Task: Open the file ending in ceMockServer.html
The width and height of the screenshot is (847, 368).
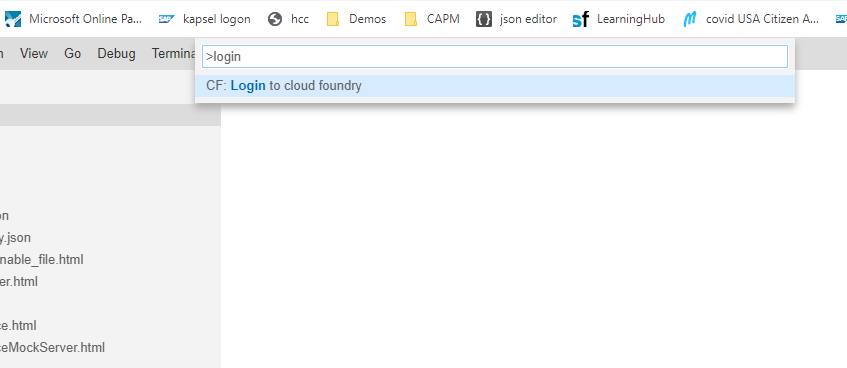Action: point(52,347)
